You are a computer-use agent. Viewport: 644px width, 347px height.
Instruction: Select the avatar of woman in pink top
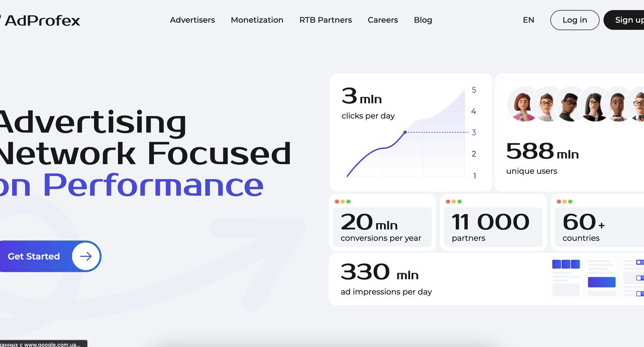523,104
